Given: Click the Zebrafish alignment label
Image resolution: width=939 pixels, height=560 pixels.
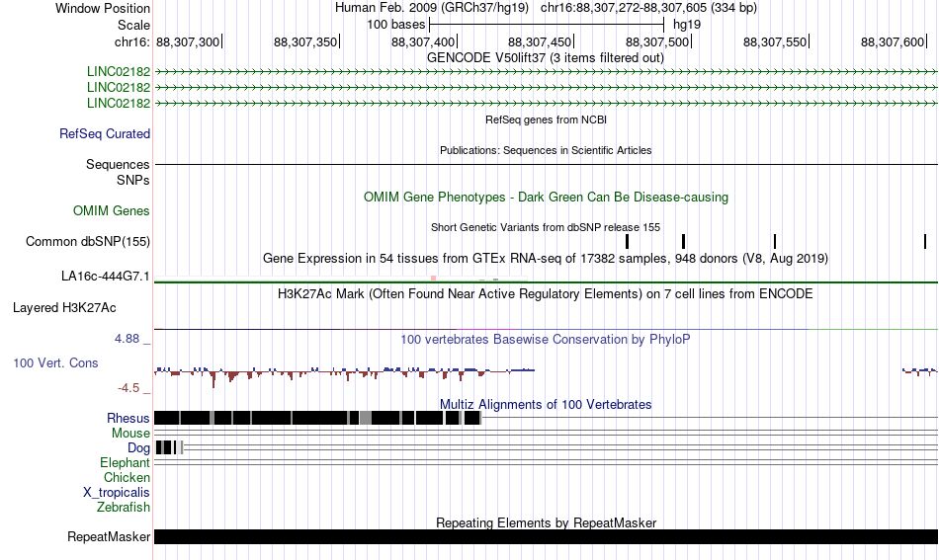Looking at the screenshot, I should [124, 508].
